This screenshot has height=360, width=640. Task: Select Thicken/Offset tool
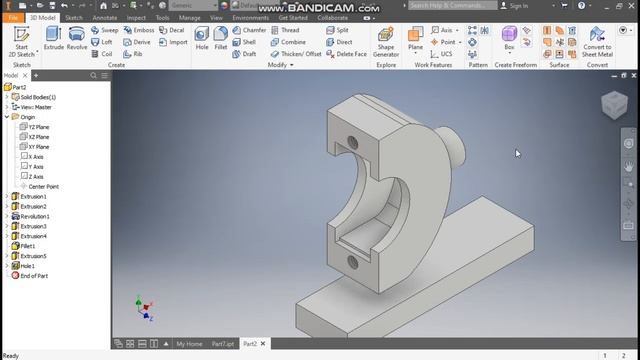tap(296, 54)
